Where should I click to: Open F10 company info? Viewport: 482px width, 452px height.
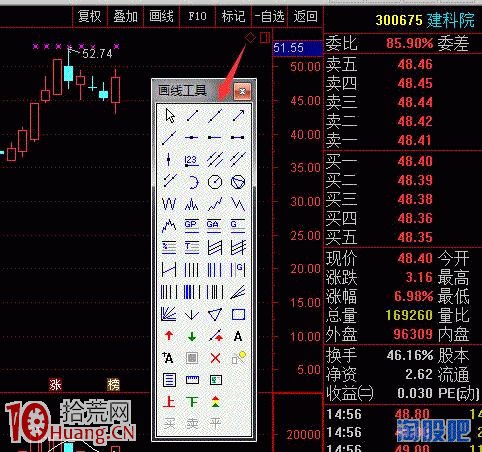[197, 16]
